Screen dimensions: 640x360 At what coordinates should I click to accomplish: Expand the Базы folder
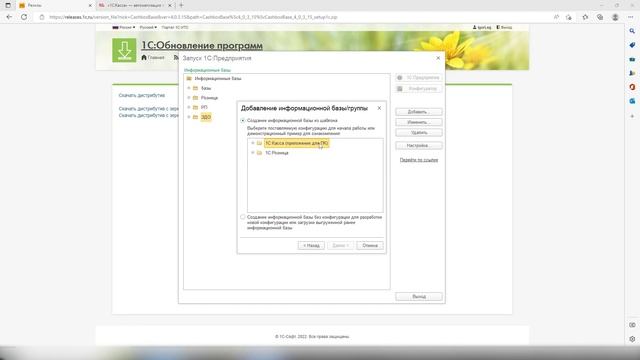189,88
